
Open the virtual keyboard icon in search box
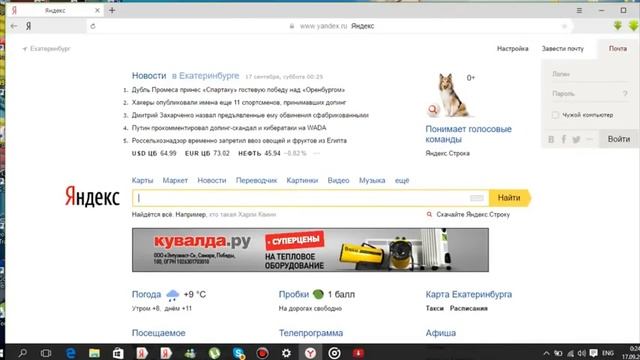coord(476,198)
